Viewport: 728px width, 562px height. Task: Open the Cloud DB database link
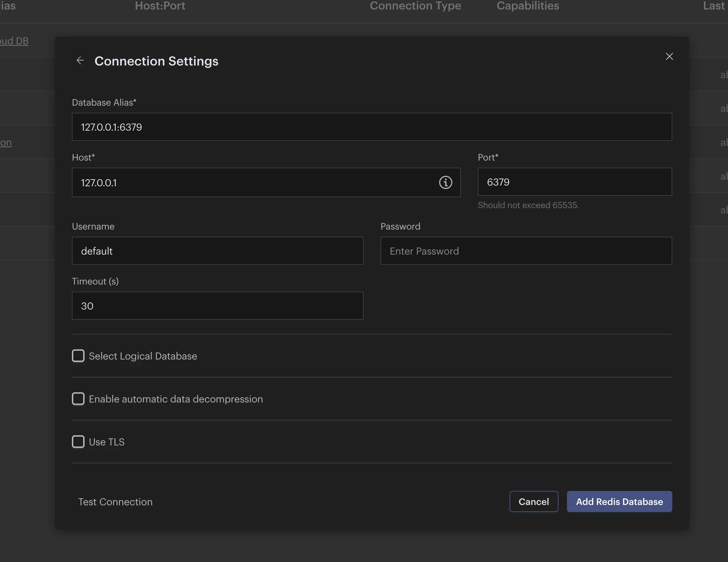click(14, 41)
